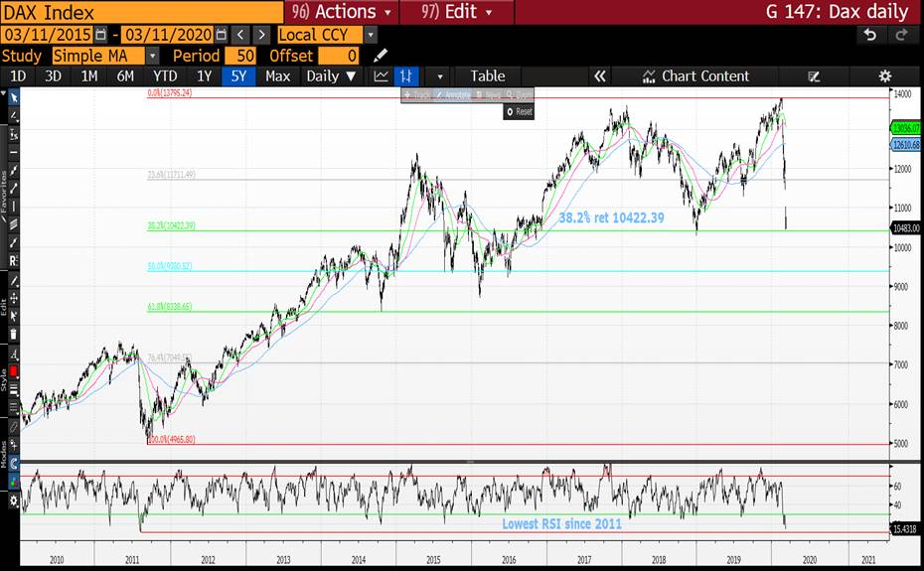The height and width of the screenshot is (571, 924).
Task: Select the R regression tool
Action: pos(14,260)
